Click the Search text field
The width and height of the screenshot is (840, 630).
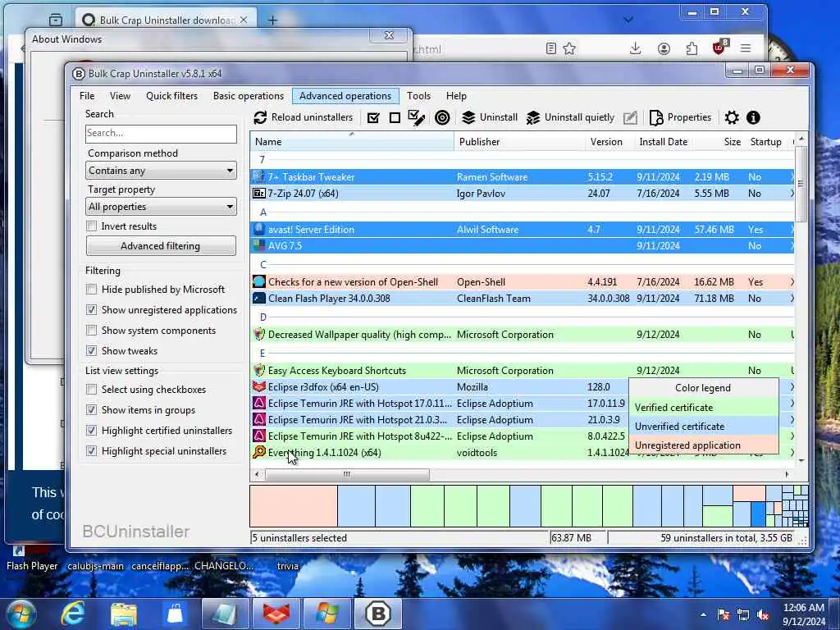coord(161,133)
